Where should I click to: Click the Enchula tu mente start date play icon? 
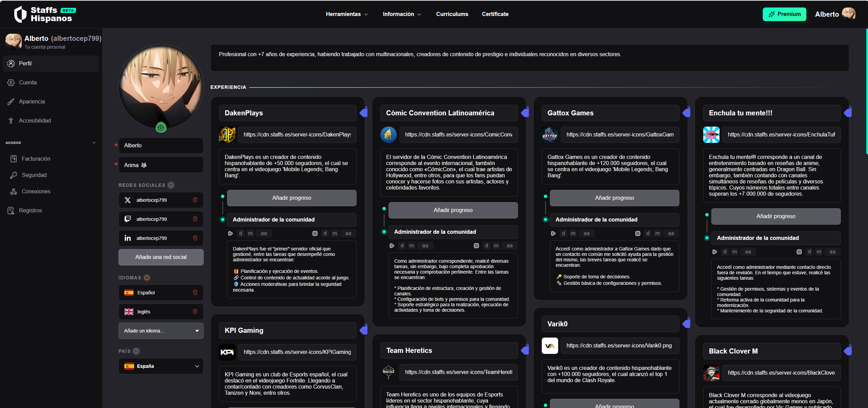(x=715, y=252)
